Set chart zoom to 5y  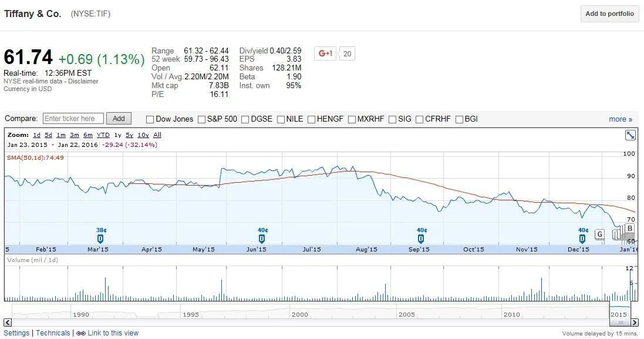click(x=129, y=135)
